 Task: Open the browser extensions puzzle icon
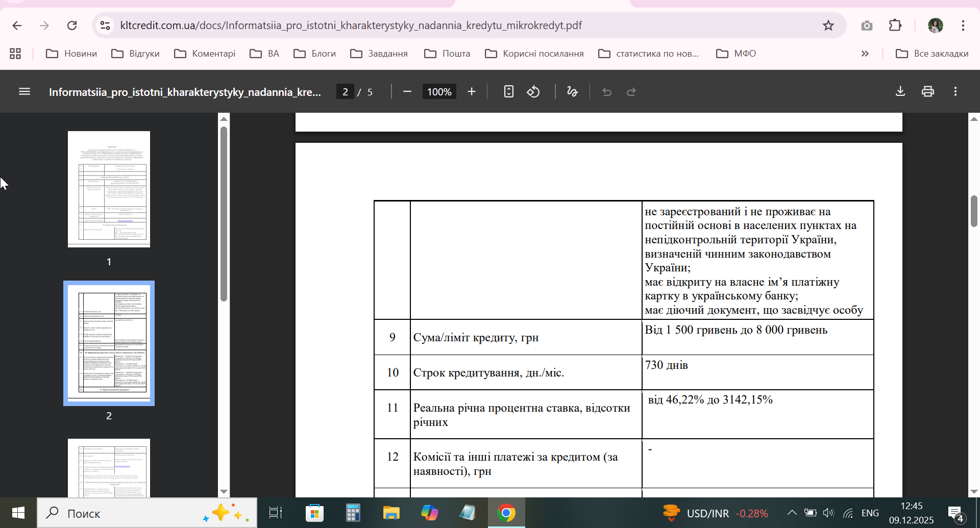click(x=895, y=26)
